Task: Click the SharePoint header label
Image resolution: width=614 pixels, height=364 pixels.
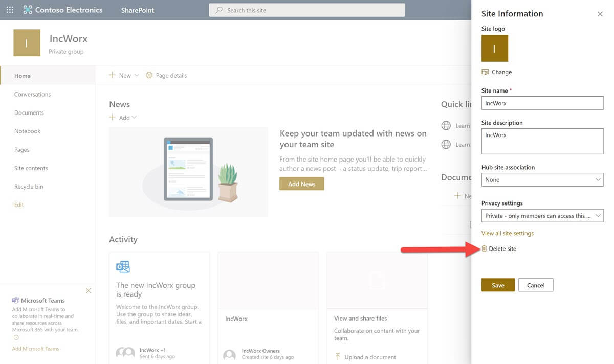Action: coord(138,10)
